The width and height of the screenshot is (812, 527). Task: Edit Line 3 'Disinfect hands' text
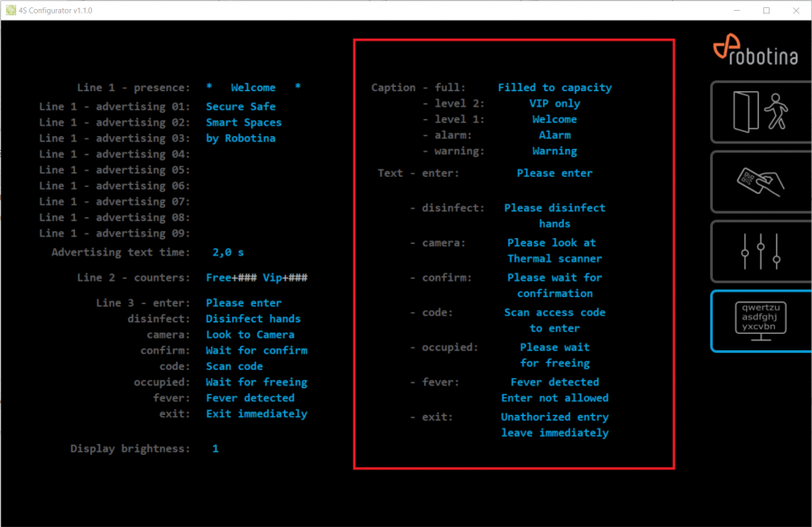tap(253, 319)
